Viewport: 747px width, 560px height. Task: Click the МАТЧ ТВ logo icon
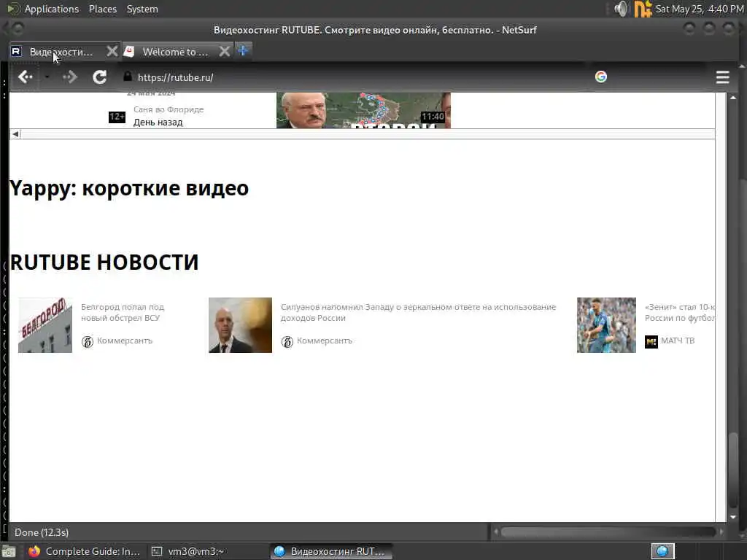(x=651, y=341)
